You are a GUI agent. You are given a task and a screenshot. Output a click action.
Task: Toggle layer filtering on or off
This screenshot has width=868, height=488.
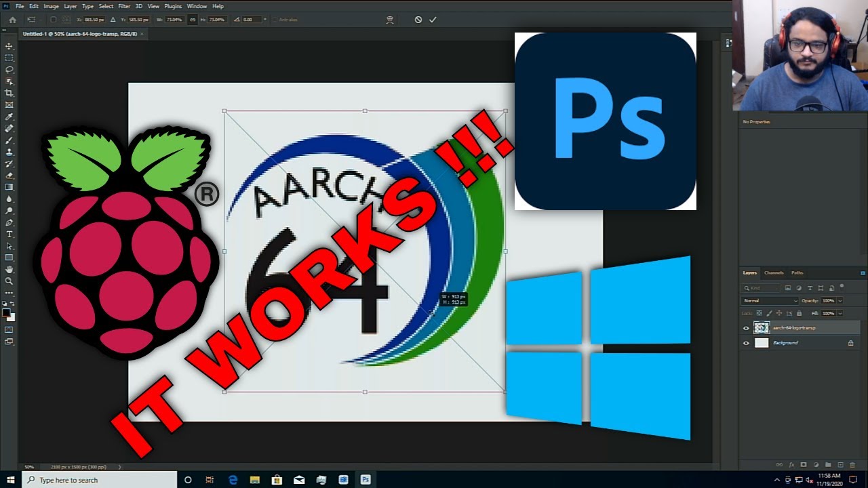pyautogui.click(x=842, y=287)
